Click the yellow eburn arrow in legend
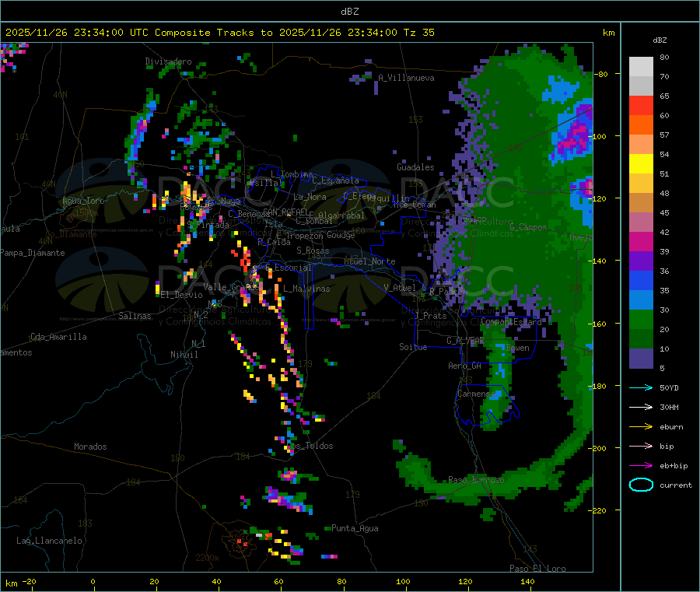This screenshot has width=700, height=592. coord(641,427)
